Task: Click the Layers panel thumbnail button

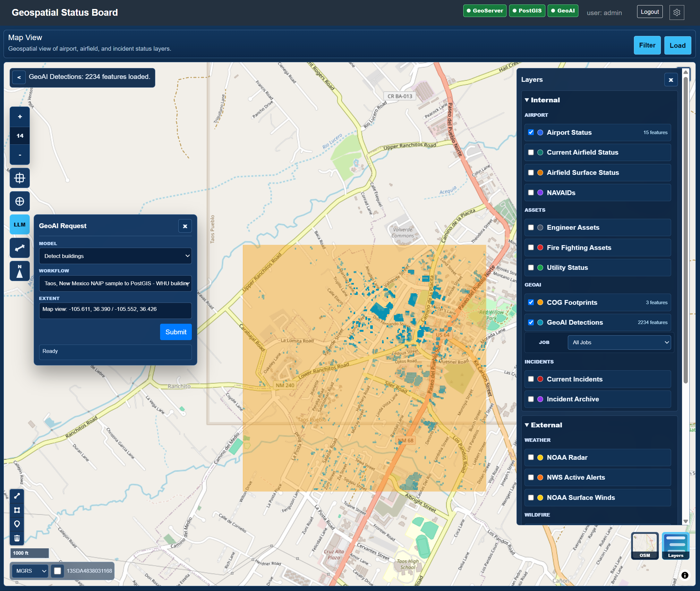Action: coord(676,545)
